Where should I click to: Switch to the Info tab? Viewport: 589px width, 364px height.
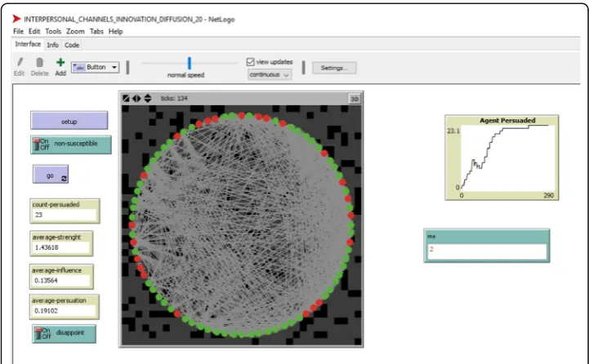tap(52, 45)
